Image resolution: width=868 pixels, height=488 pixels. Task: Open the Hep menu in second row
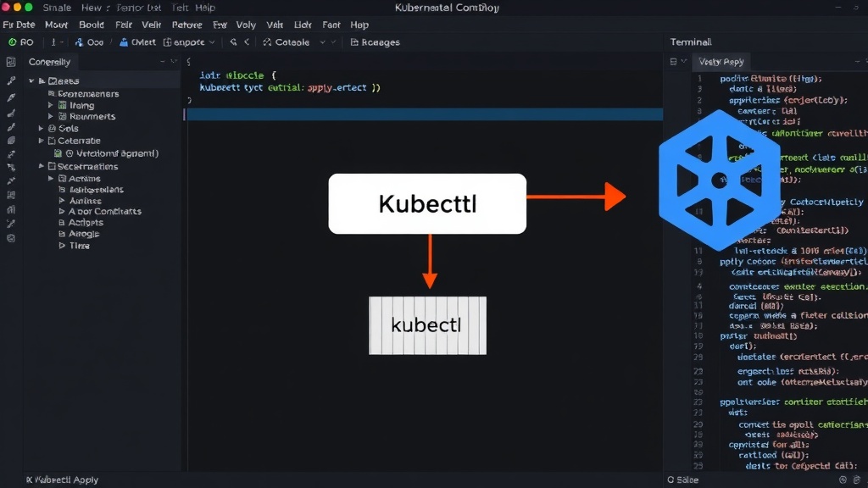tap(359, 25)
